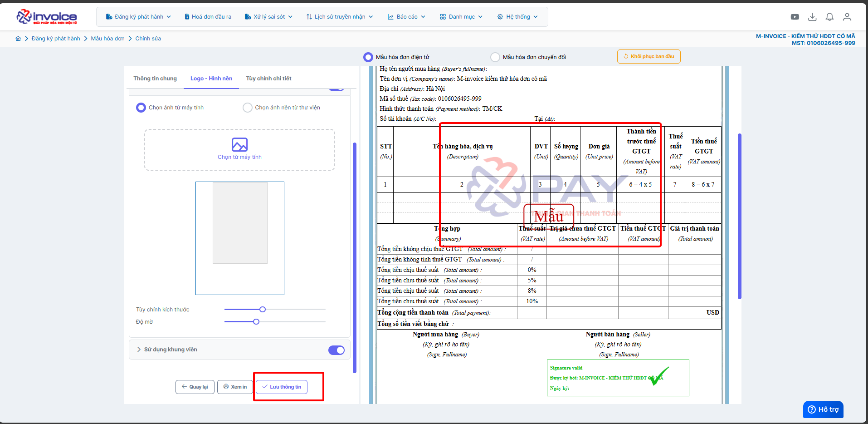Click the invoice preview vertical scrollbar
868x424 pixels.
click(x=740, y=216)
